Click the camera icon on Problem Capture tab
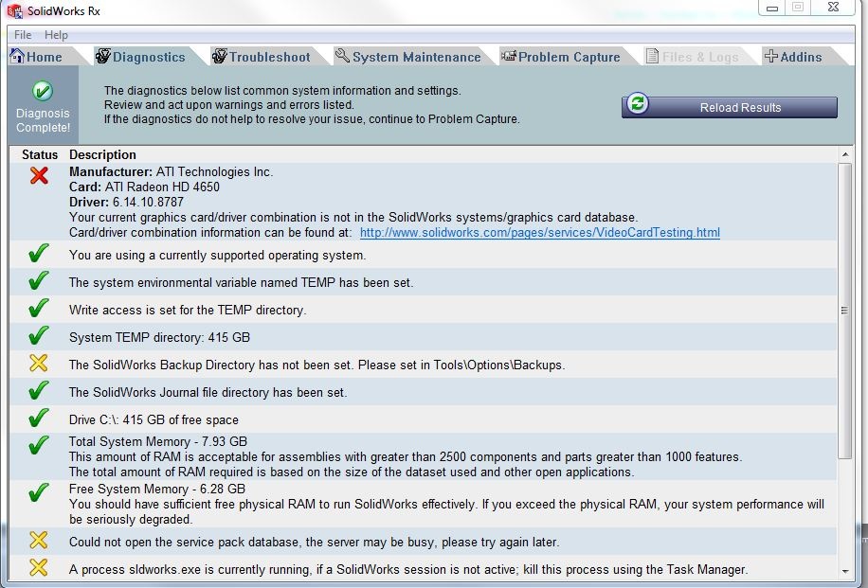Viewport: 868px width, 588px height. point(509,55)
